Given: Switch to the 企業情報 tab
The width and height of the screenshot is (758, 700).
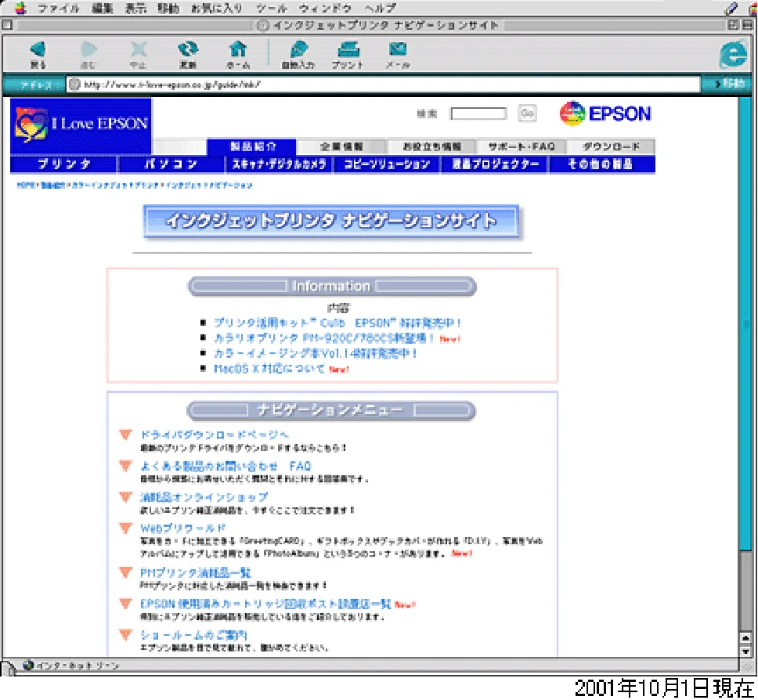Looking at the screenshot, I should click(341, 146).
